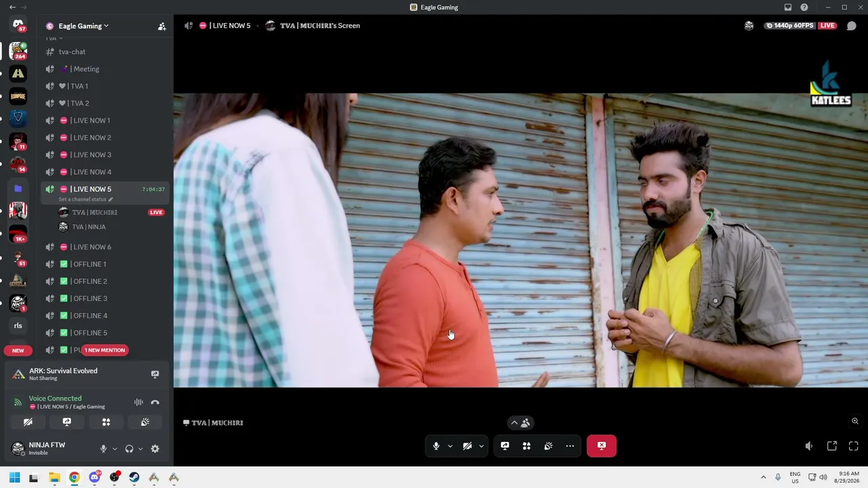The image size is (868, 488).
Task: Show participants list above control bar
Action: pos(520,423)
